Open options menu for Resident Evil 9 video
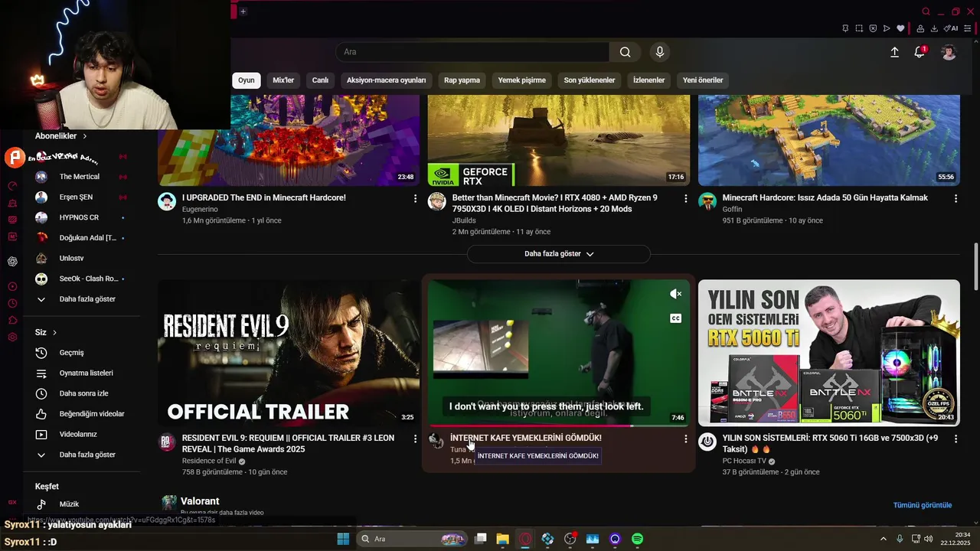980x551 pixels. (x=416, y=439)
